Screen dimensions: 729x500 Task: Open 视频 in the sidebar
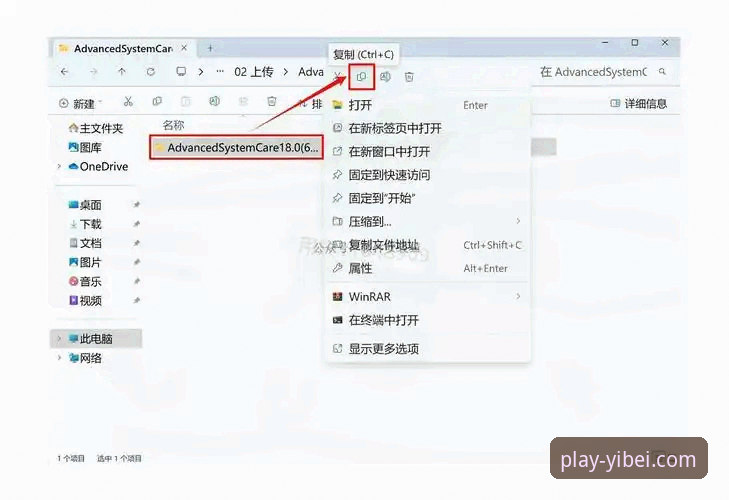click(x=85, y=300)
